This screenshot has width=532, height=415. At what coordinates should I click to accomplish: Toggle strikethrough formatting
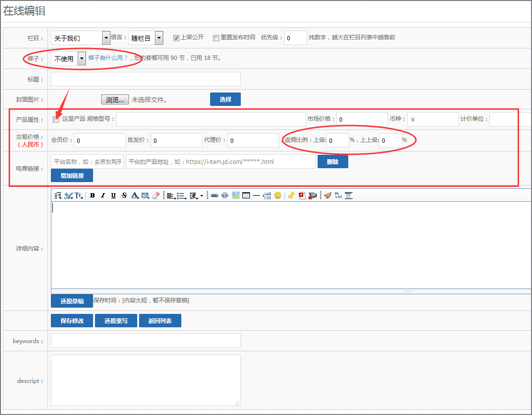click(x=124, y=196)
